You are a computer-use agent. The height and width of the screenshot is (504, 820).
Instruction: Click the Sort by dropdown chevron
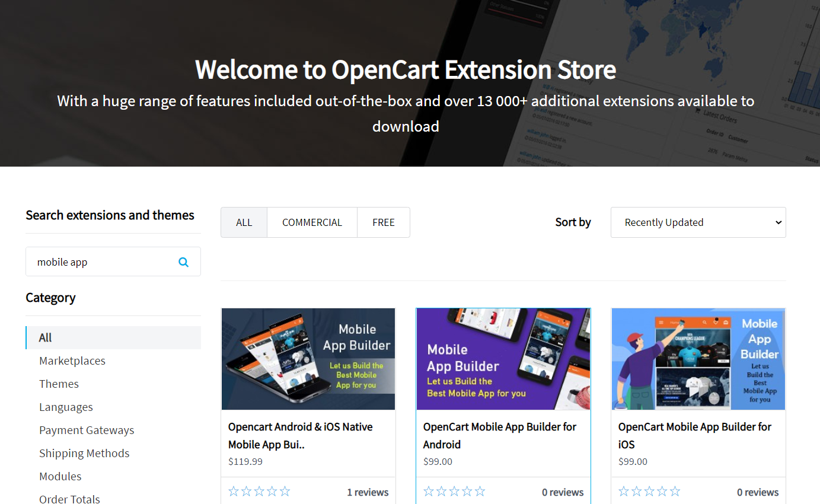(778, 222)
